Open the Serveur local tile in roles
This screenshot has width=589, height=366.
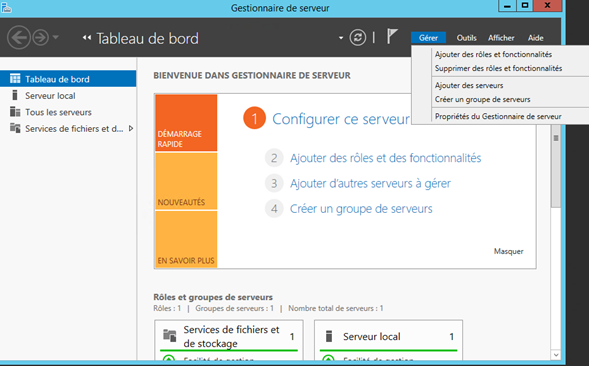click(388, 337)
